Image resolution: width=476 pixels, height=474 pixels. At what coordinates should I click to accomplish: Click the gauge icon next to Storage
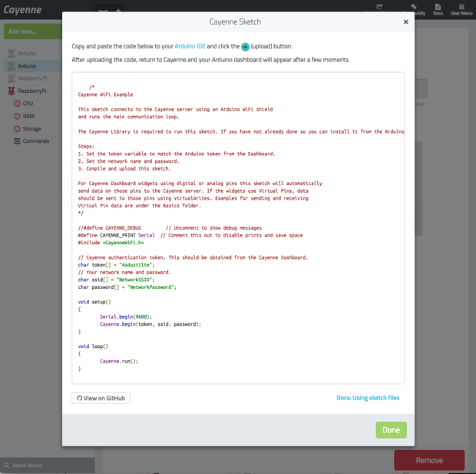coord(17,129)
